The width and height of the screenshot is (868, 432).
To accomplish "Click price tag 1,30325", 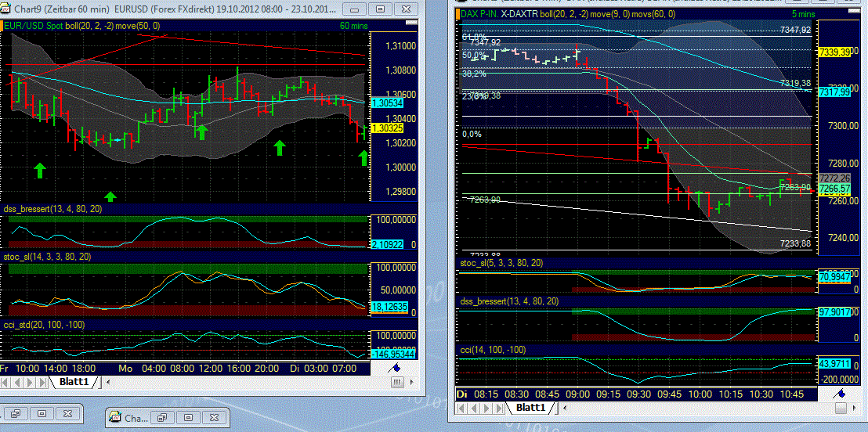I will coord(388,128).
